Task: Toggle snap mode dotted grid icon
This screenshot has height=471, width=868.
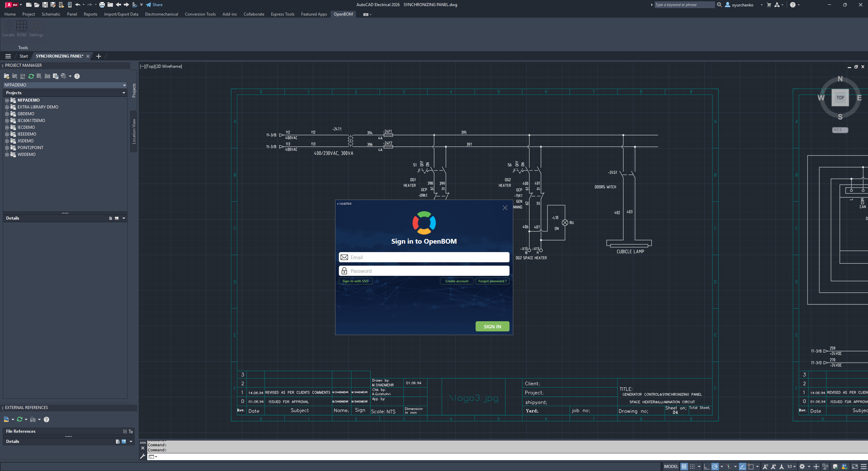Action: (x=693, y=467)
